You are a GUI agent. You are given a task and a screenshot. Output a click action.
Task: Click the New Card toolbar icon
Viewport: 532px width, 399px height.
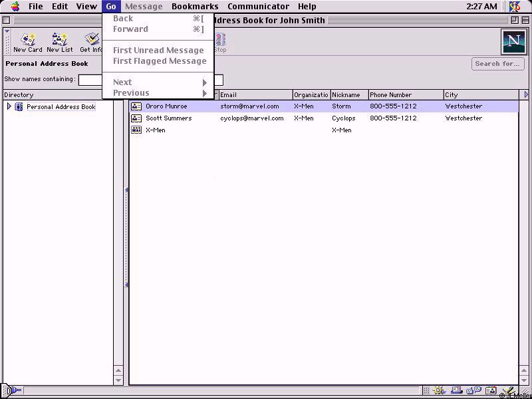point(28,42)
